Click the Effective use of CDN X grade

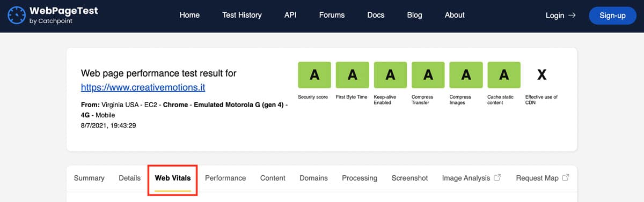(x=542, y=75)
